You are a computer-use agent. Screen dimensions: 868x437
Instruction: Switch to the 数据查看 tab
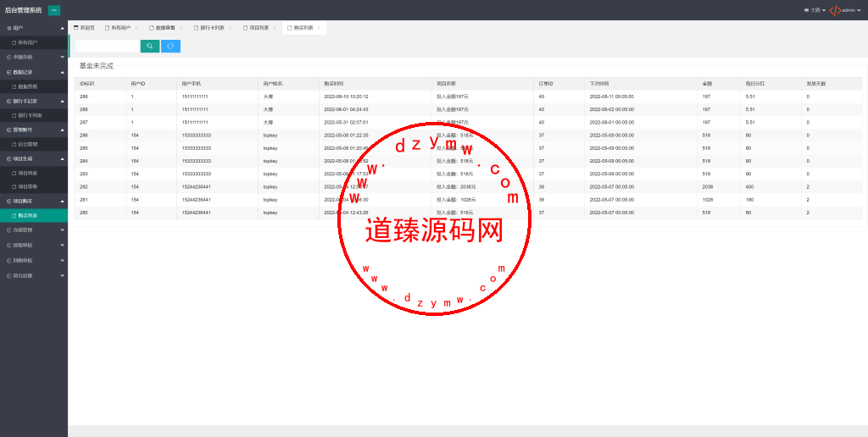(x=162, y=28)
